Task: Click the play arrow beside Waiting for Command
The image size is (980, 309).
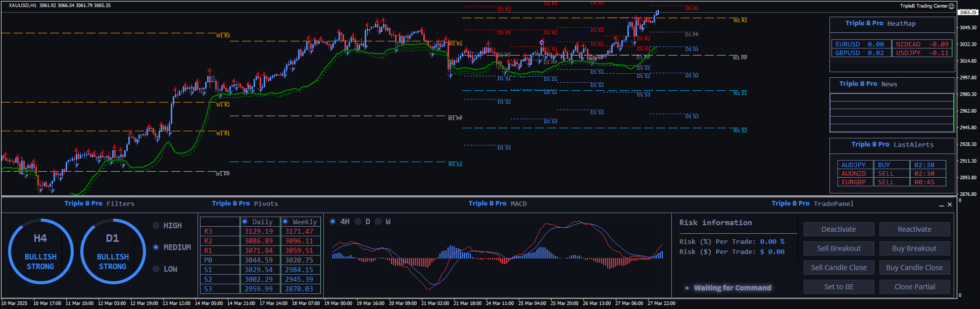Action: tap(687, 288)
